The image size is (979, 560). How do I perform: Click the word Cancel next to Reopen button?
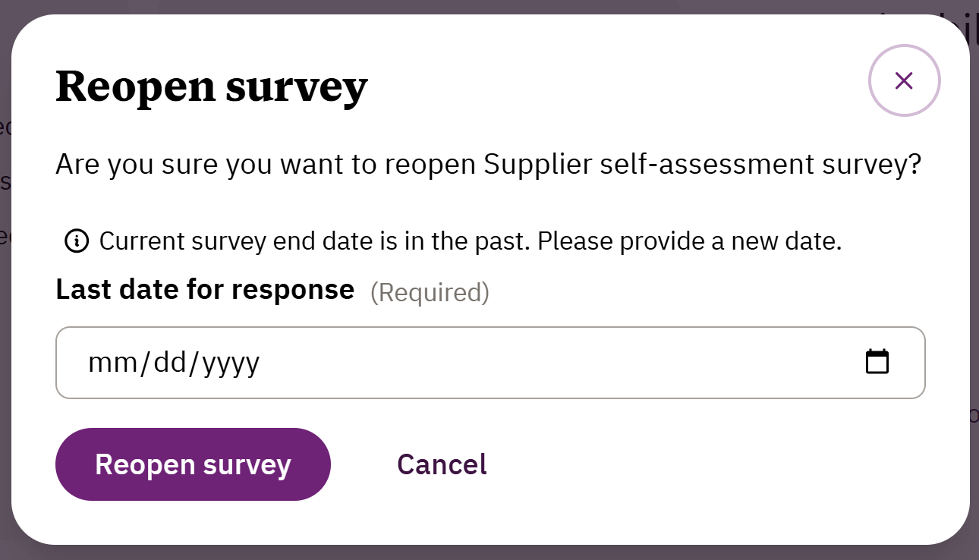(442, 464)
